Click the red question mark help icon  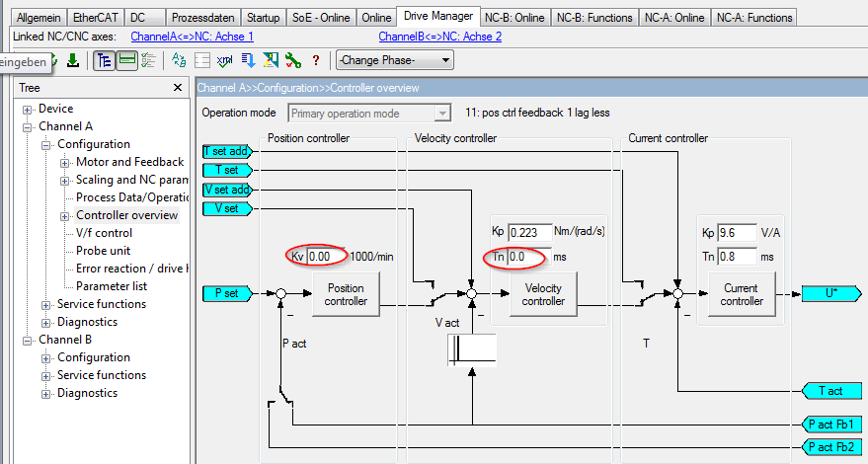coord(316,60)
